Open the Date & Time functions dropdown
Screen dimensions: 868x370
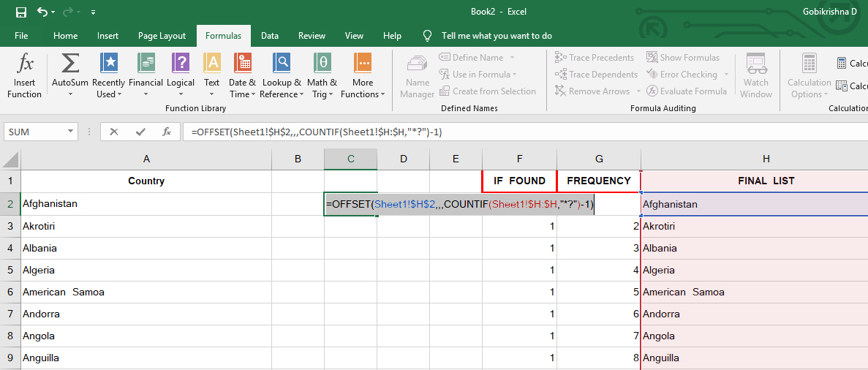tap(242, 76)
